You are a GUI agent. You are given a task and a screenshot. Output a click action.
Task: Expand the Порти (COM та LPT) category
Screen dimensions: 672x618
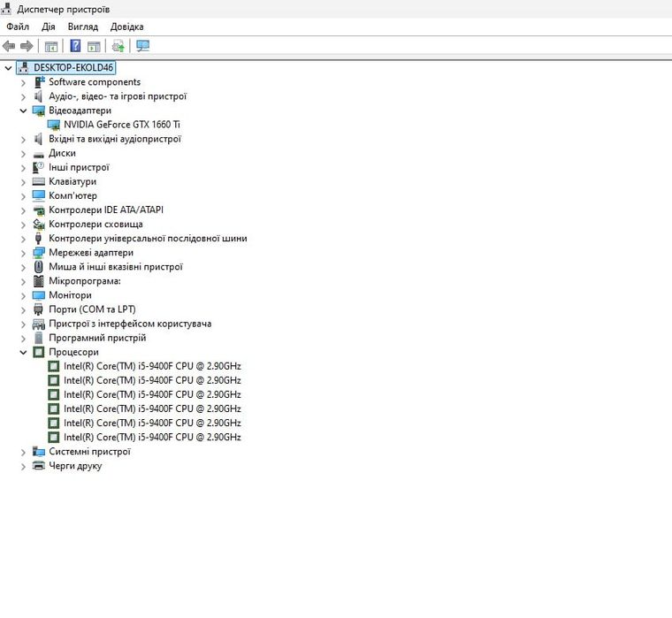(24, 309)
